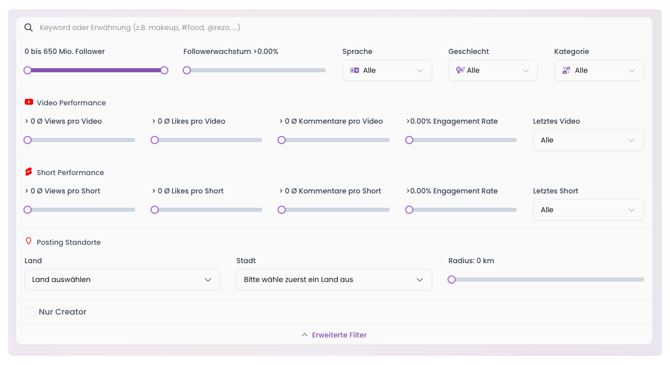Open the Letztes Short dropdown
The width and height of the screenshot is (670, 365).
[x=588, y=210]
